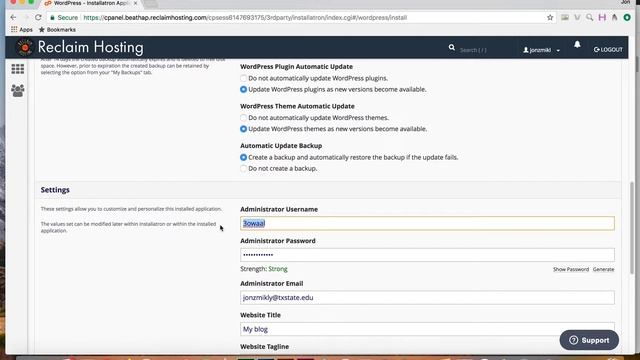Open the cPanel home grid icon in sidebar

coord(18,69)
